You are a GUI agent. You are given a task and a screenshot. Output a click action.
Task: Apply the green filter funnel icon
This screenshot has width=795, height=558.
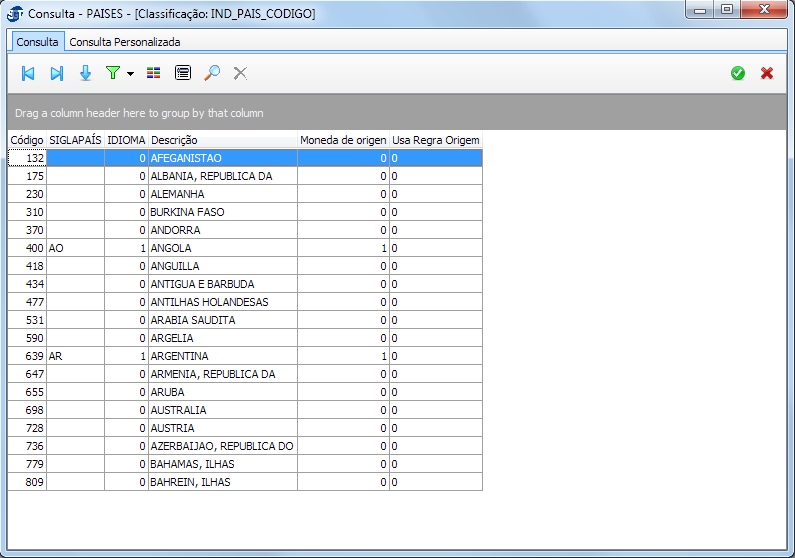(x=113, y=73)
